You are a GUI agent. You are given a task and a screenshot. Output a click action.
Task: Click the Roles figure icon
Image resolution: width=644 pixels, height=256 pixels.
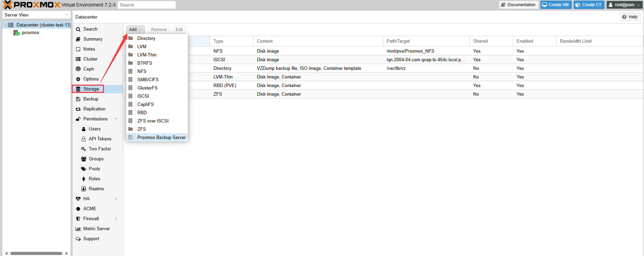pyautogui.click(x=84, y=179)
